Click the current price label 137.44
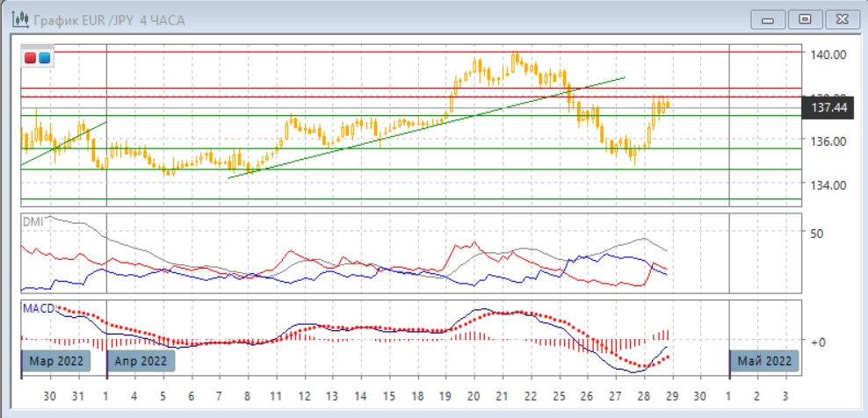This screenshot has width=868, height=418. [x=828, y=107]
